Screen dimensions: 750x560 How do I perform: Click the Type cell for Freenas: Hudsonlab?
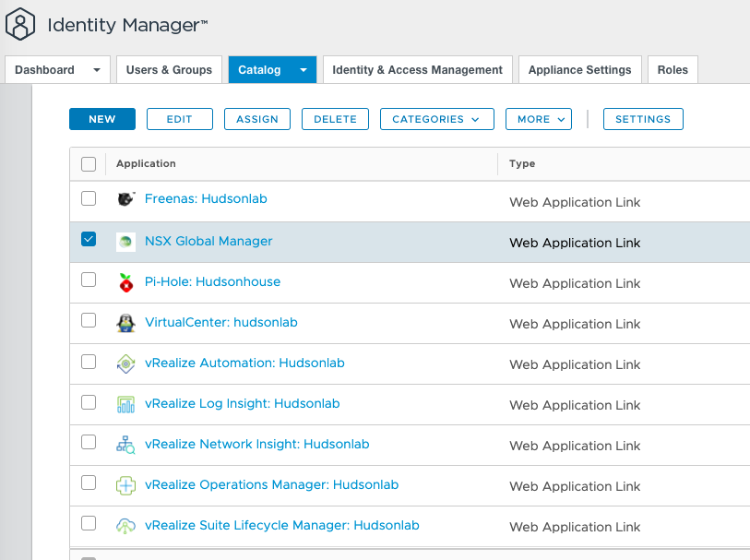point(575,202)
